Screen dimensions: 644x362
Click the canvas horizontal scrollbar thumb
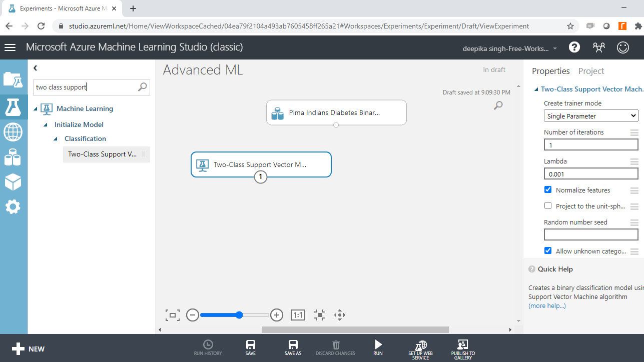point(355,329)
